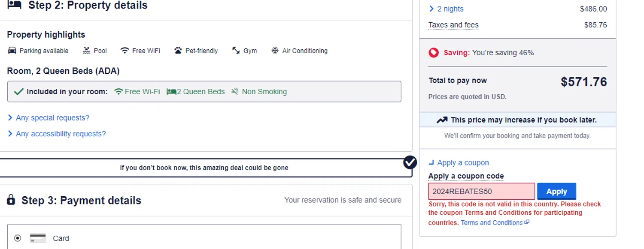644x249 pixels.
Task: Collapse the Apply a coupon section
Action: [459, 163]
